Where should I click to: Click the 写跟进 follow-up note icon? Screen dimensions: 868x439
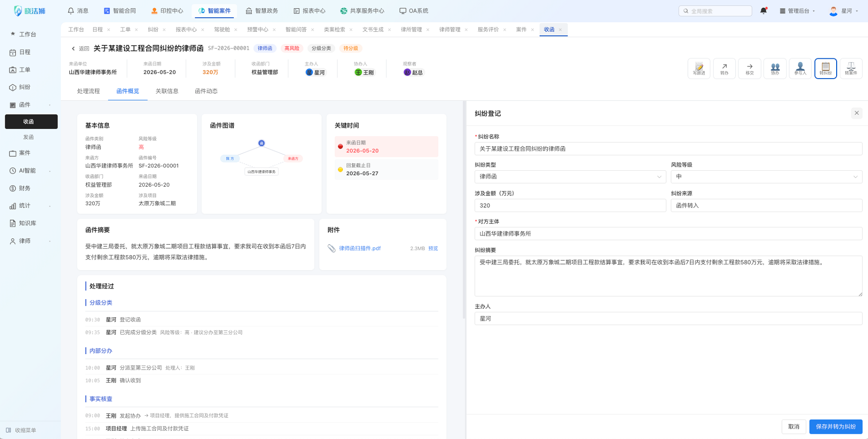(699, 68)
